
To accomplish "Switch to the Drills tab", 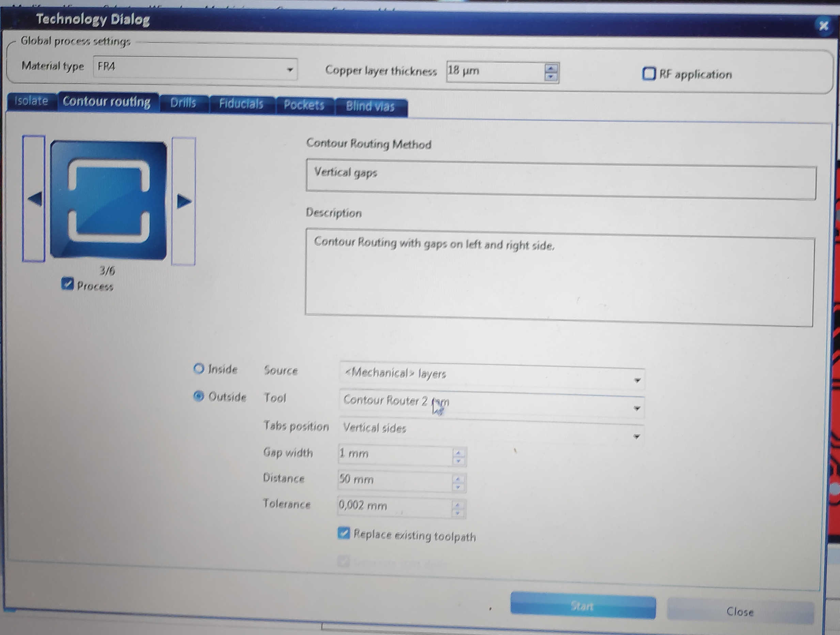I will coord(183,103).
